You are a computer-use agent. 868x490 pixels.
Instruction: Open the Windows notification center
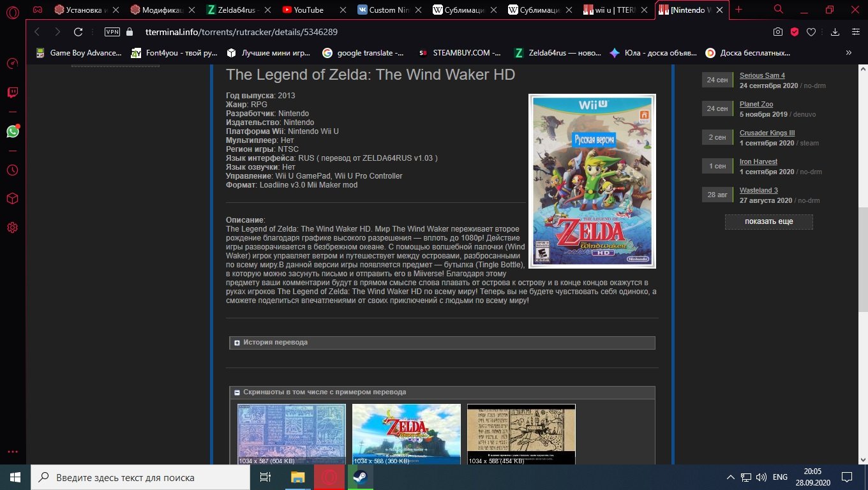pyautogui.click(x=847, y=477)
